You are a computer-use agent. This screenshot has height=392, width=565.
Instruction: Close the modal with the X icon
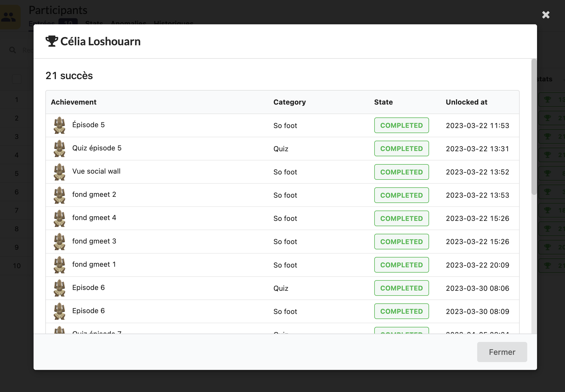click(x=546, y=15)
